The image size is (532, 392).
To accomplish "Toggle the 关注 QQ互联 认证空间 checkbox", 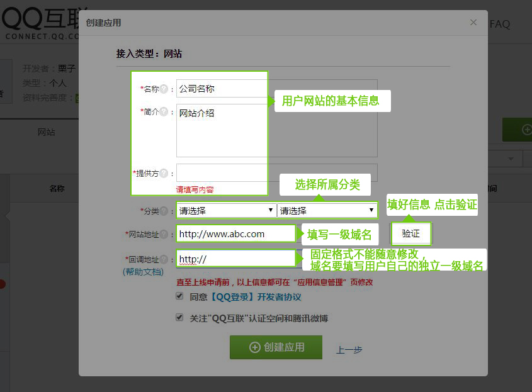I will [x=179, y=317].
